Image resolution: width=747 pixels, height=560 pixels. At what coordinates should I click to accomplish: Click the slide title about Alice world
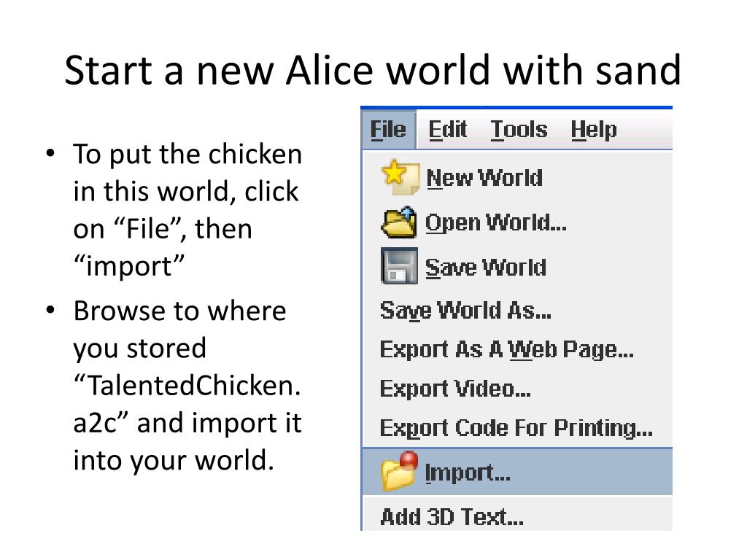click(x=373, y=70)
